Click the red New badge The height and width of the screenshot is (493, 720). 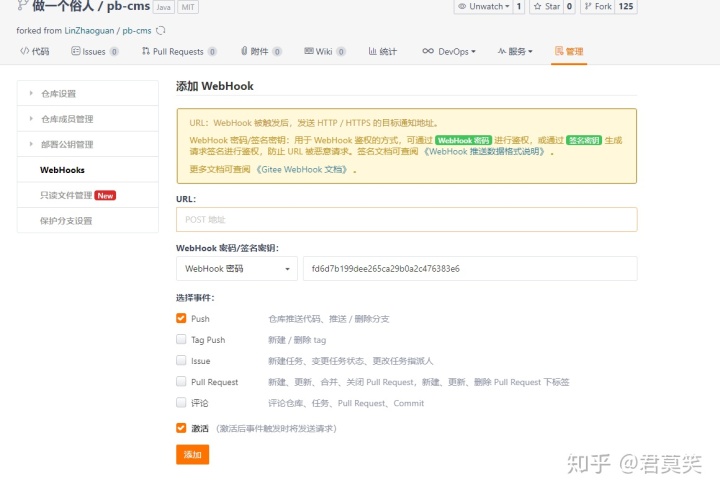click(x=105, y=196)
